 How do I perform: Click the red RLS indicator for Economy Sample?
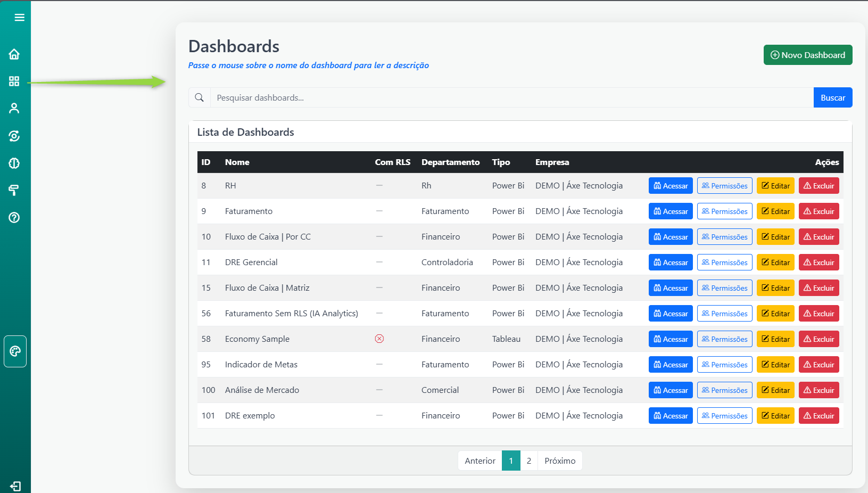(x=379, y=339)
